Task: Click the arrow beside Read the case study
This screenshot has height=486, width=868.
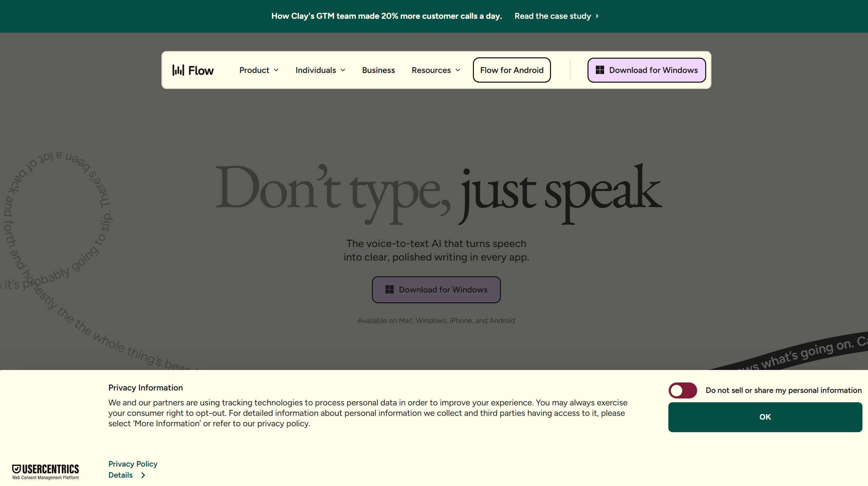Action: [597, 16]
